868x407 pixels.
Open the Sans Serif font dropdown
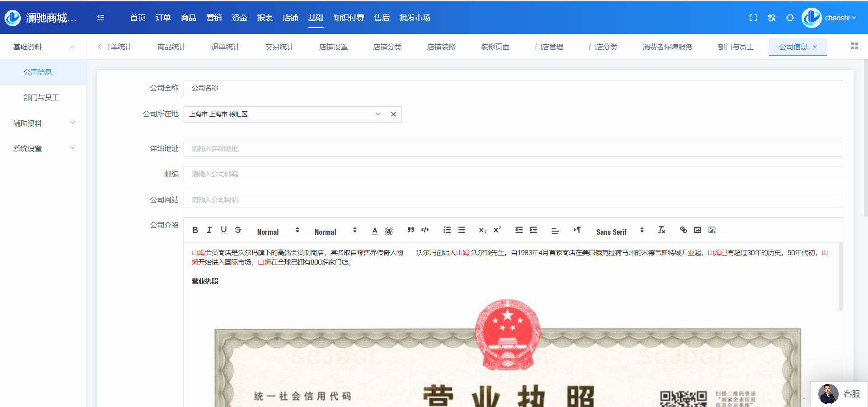619,231
